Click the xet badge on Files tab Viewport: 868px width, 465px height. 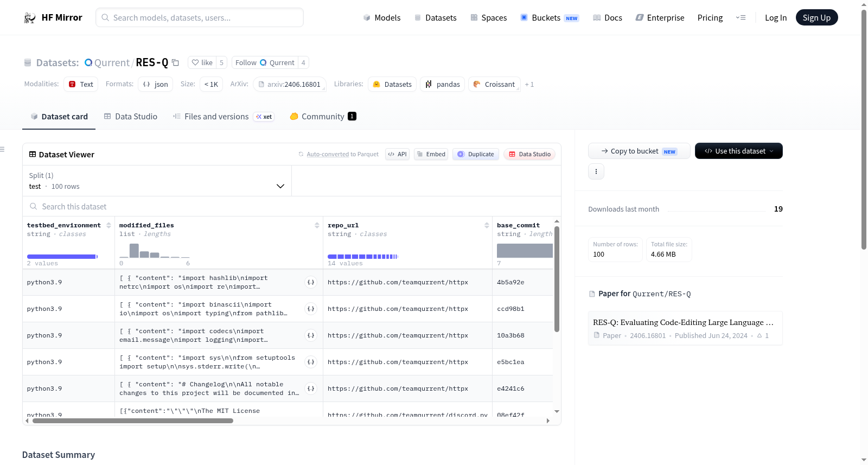[264, 117]
